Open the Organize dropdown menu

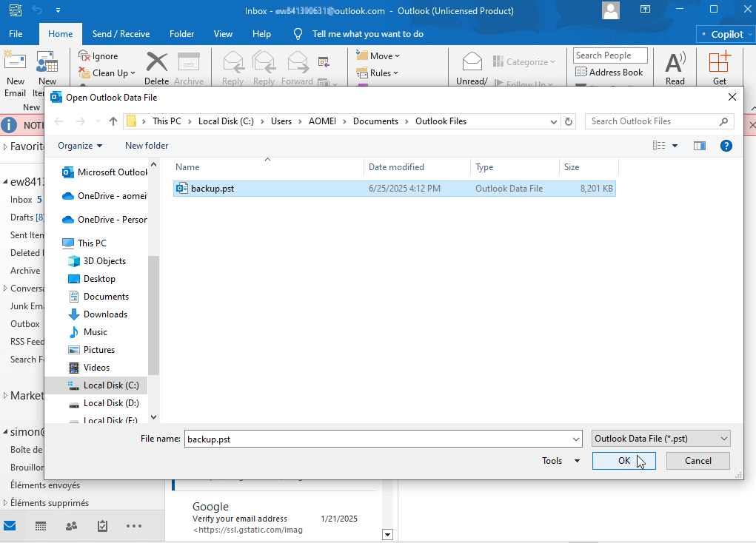coord(80,146)
